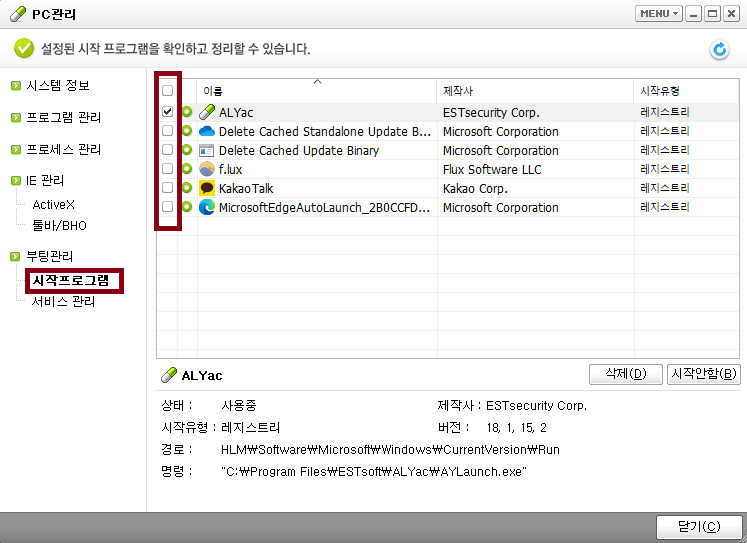Open the MENU dropdown

click(659, 14)
